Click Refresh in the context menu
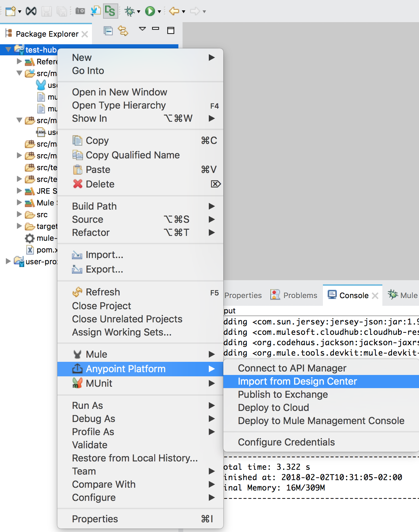The height and width of the screenshot is (532, 419). tap(103, 292)
